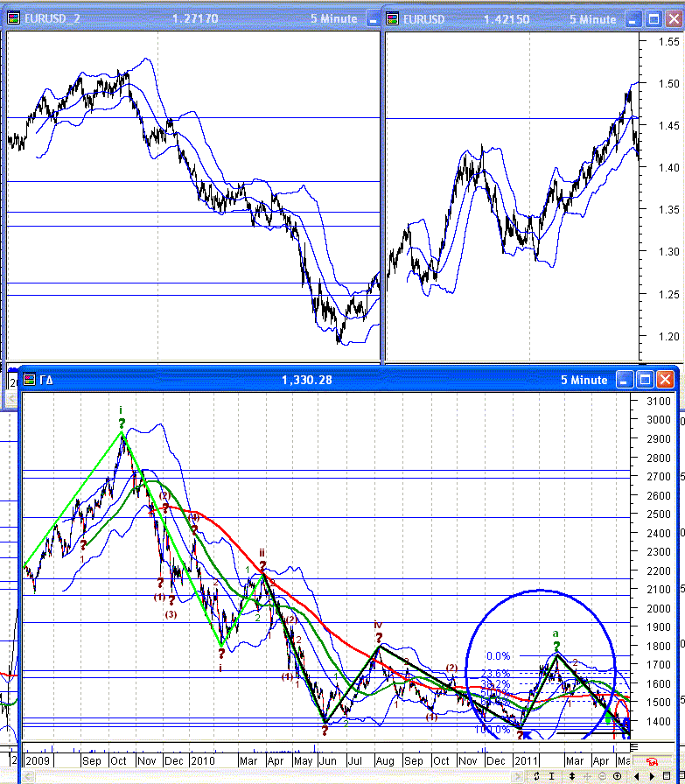Click the left triangle step-back icon
The image size is (685, 784).
pyautogui.click(x=637, y=776)
